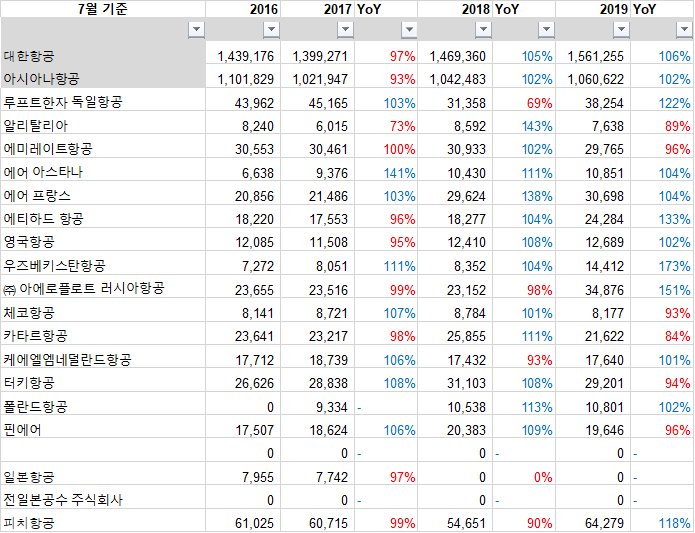
Task: Click the 133% YoY for 에티하드 항공
Action: click(675, 219)
